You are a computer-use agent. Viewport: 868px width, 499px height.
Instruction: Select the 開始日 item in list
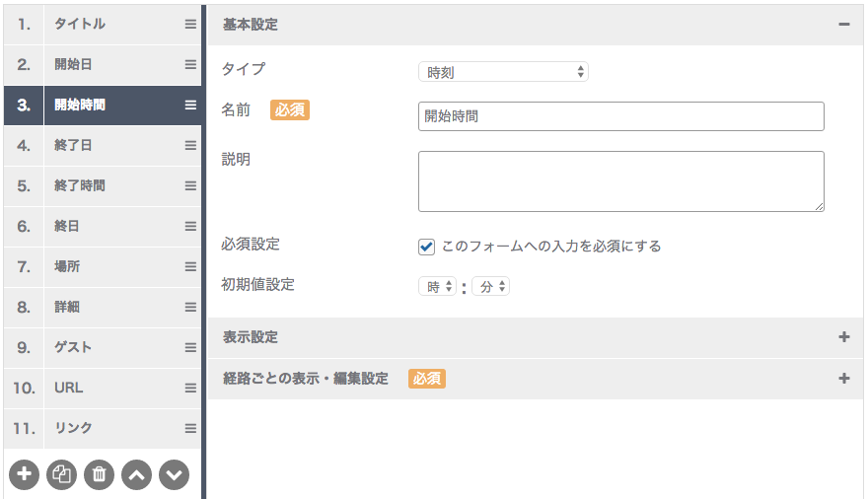pyautogui.click(x=103, y=65)
